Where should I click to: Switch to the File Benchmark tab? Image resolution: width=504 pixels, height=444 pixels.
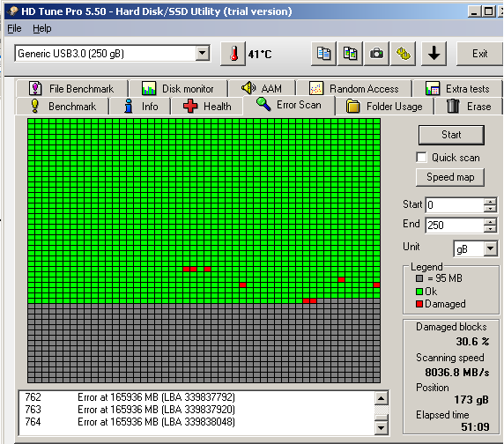click(x=71, y=88)
